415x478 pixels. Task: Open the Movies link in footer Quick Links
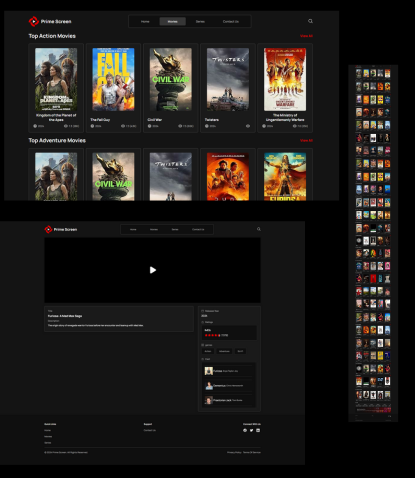(x=48, y=437)
